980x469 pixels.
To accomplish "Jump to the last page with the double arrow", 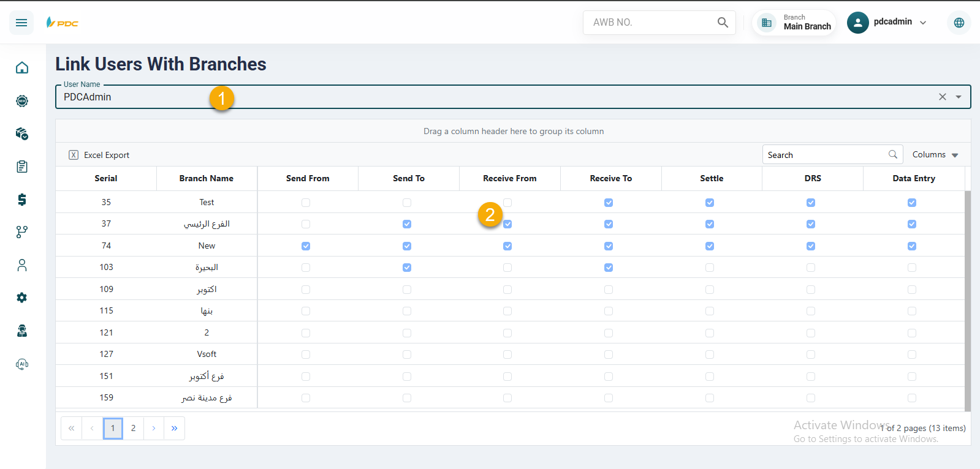I will point(174,429).
